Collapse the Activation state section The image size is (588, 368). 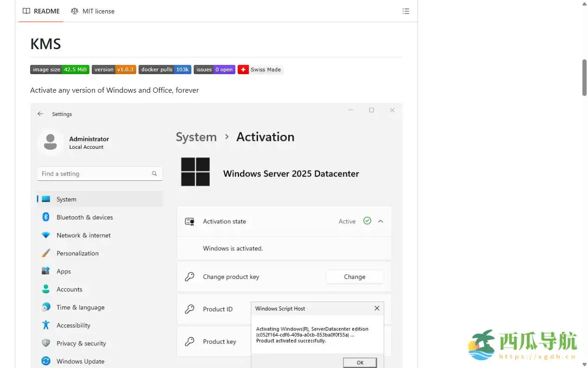pos(380,221)
